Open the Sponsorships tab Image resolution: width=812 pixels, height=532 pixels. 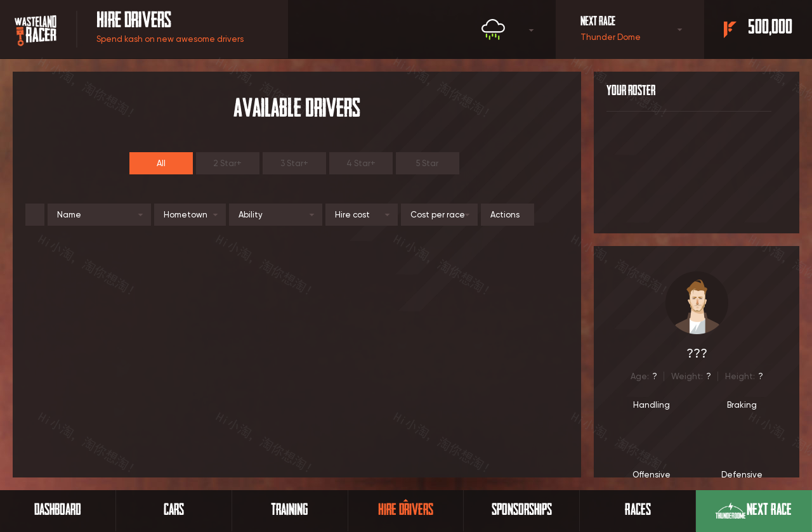click(x=521, y=510)
